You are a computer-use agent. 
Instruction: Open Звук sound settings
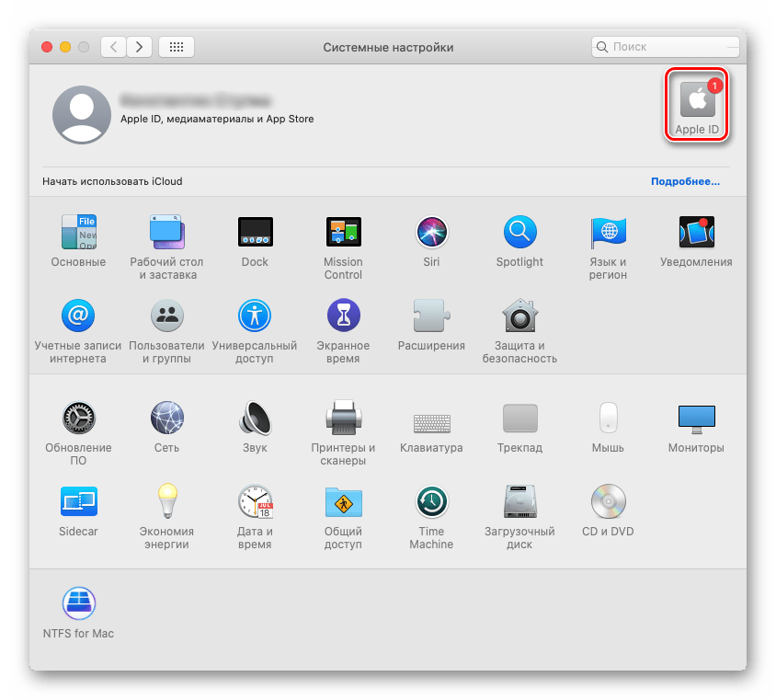[255, 418]
